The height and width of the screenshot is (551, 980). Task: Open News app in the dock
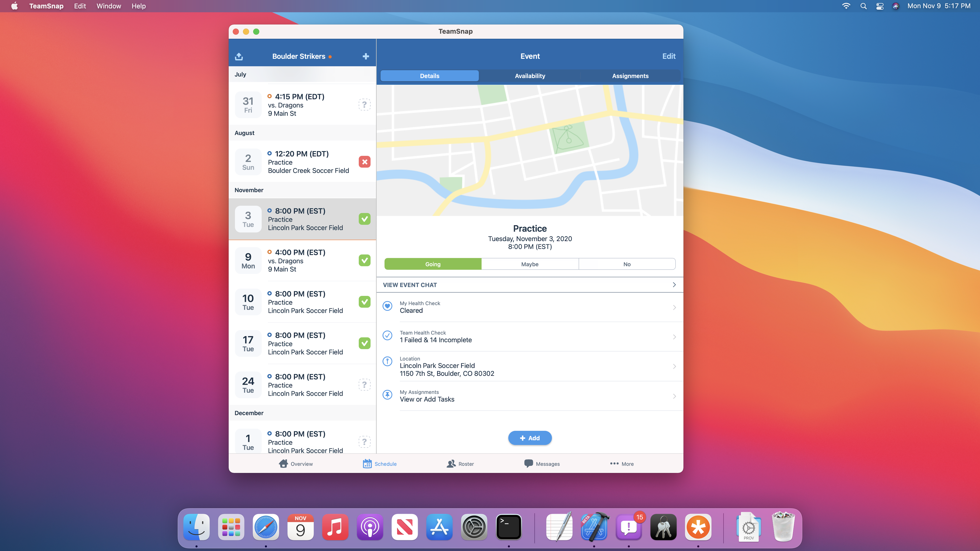405,527
